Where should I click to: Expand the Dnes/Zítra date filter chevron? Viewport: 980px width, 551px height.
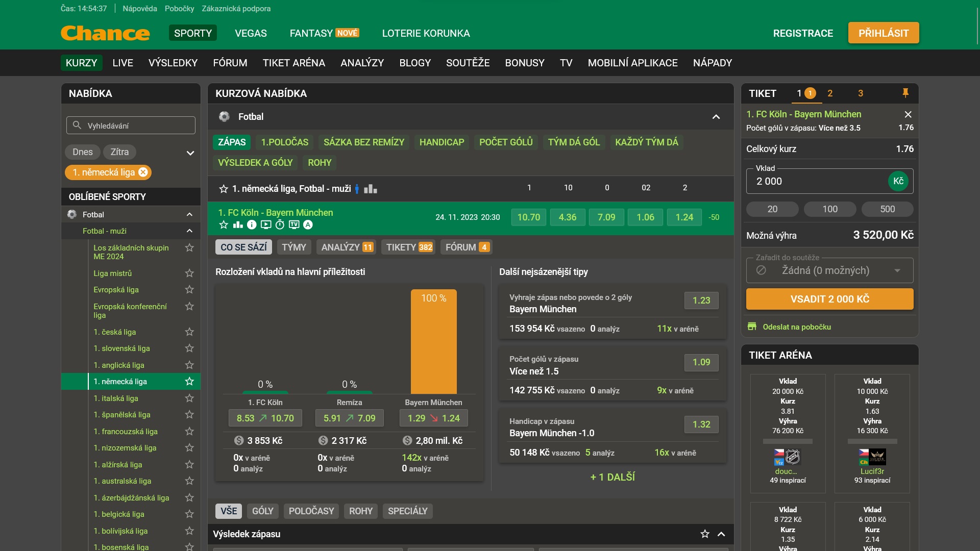coord(190,153)
